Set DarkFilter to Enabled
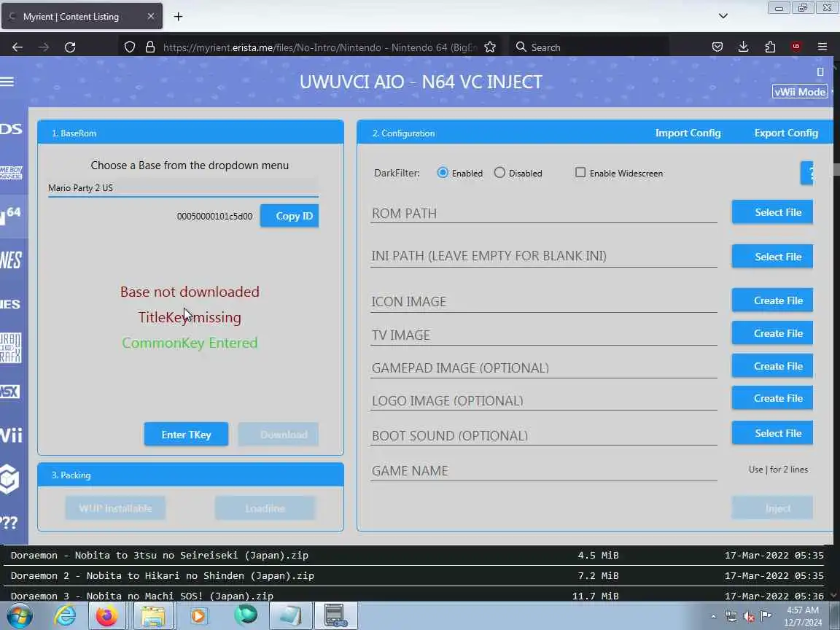 (x=443, y=173)
